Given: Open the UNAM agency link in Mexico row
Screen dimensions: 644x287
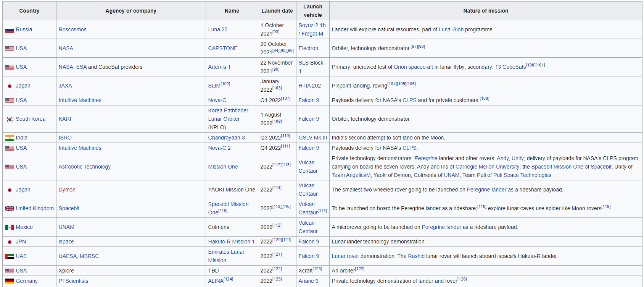Looking at the screenshot, I should click(66, 227).
